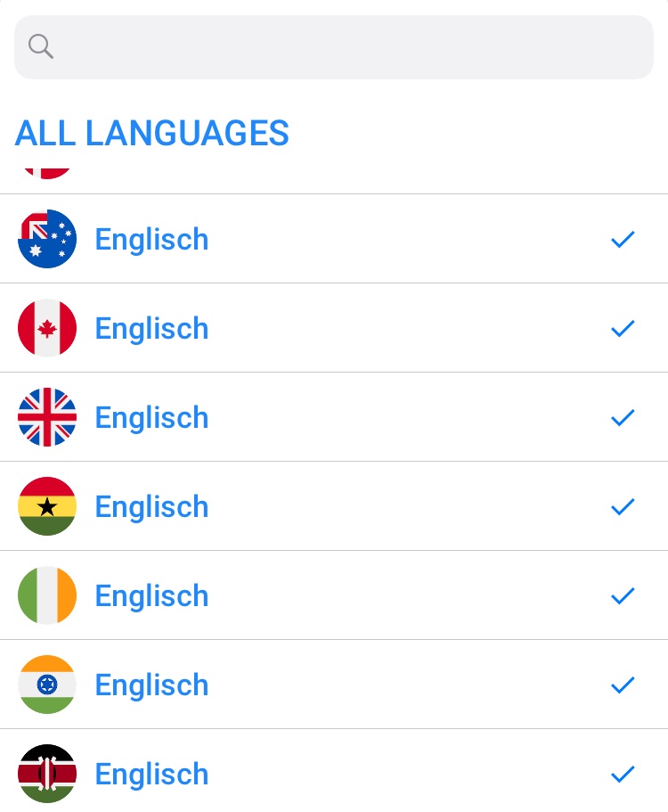Focus the language search field
668x812 pixels.
[x=347, y=46]
